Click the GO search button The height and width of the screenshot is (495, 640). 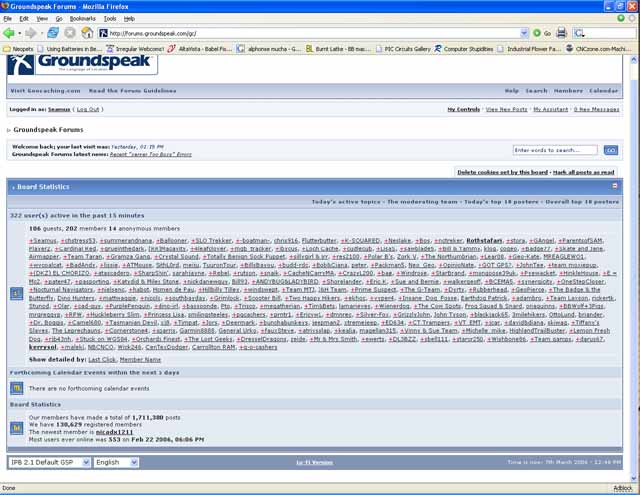coord(611,150)
